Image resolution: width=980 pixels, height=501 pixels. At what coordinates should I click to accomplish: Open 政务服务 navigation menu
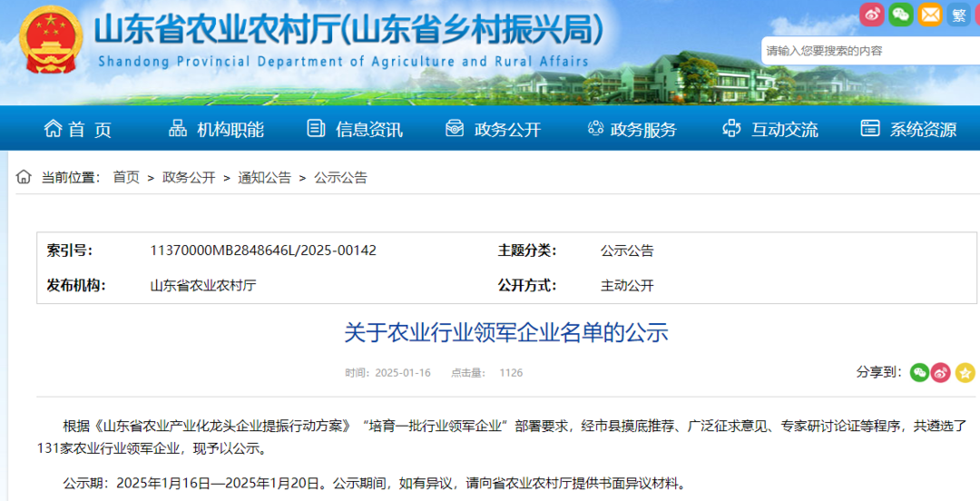(x=632, y=129)
